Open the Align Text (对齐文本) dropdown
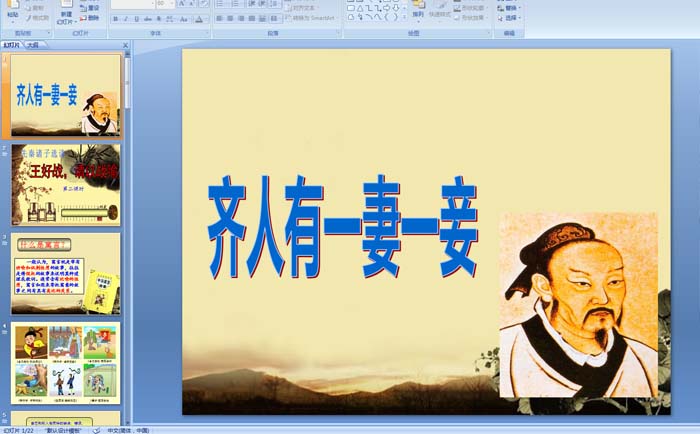This screenshot has height=434, width=700. coord(303,8)
